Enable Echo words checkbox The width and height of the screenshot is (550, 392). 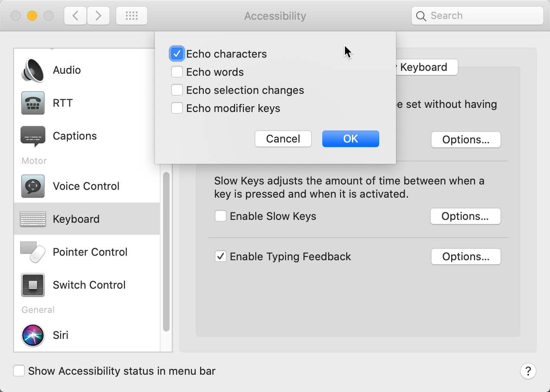pyautogui.click(x=177, y=72)
